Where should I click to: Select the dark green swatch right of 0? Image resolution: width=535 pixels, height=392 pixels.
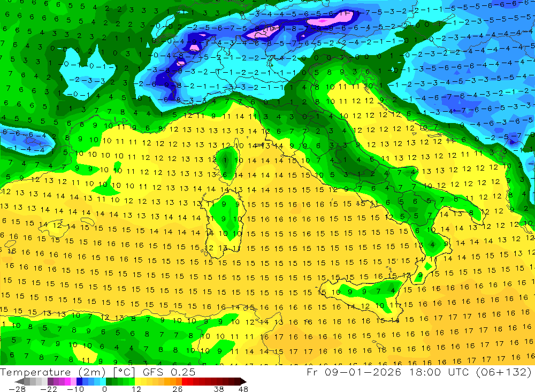click(109, 381)
